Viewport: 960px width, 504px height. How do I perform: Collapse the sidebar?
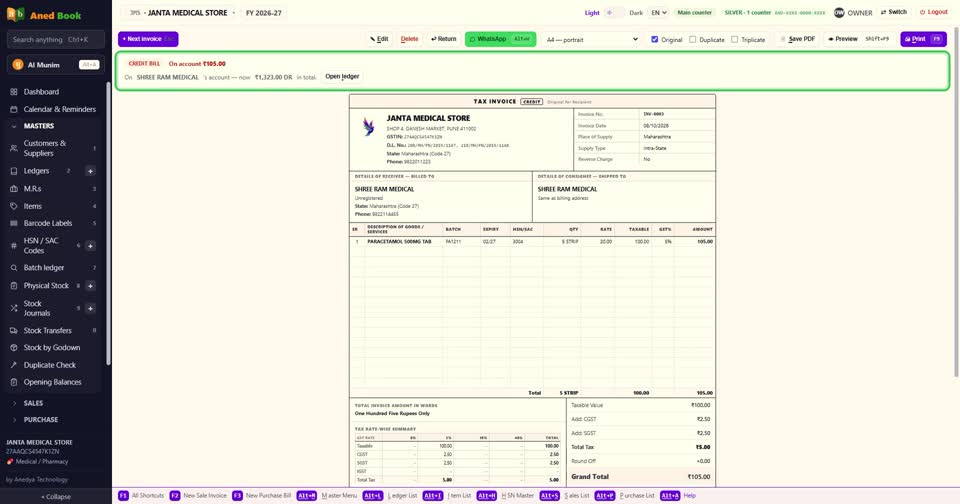[56, 497]
